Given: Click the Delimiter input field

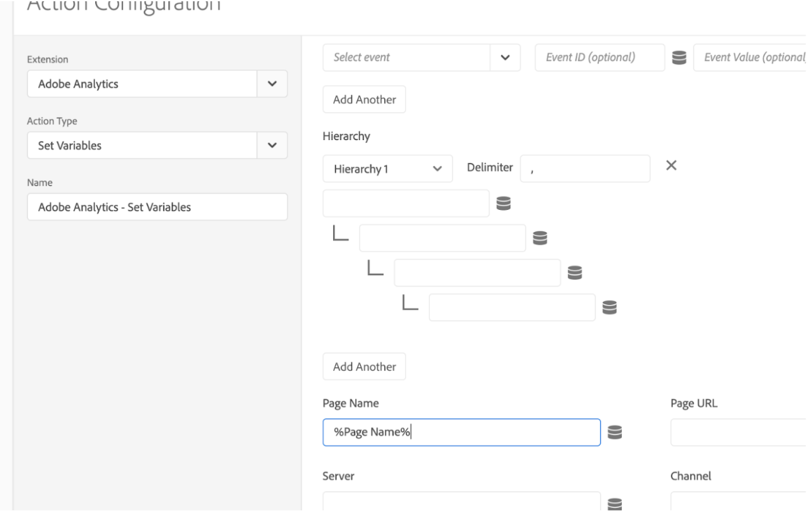Looking at the screenshot, I should point(585,169).
